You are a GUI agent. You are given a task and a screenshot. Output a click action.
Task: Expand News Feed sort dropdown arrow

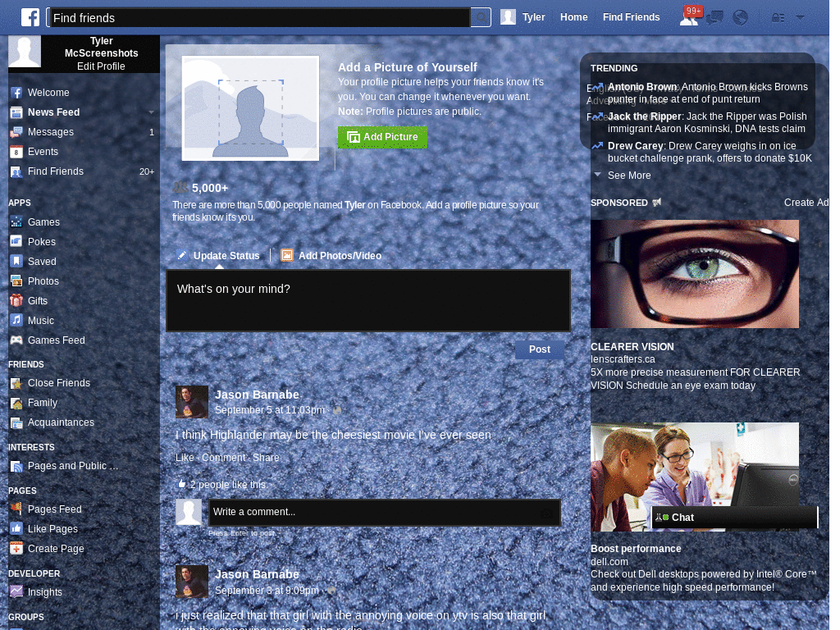151,112
